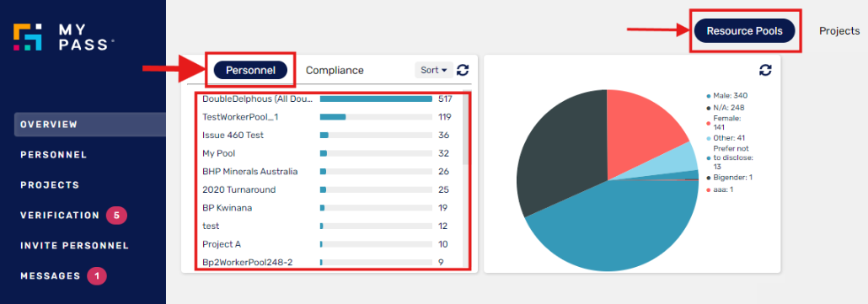Refresh the gender pie chart
The image size is (868, 304).
pyautogui.click(x=765, y=70)
